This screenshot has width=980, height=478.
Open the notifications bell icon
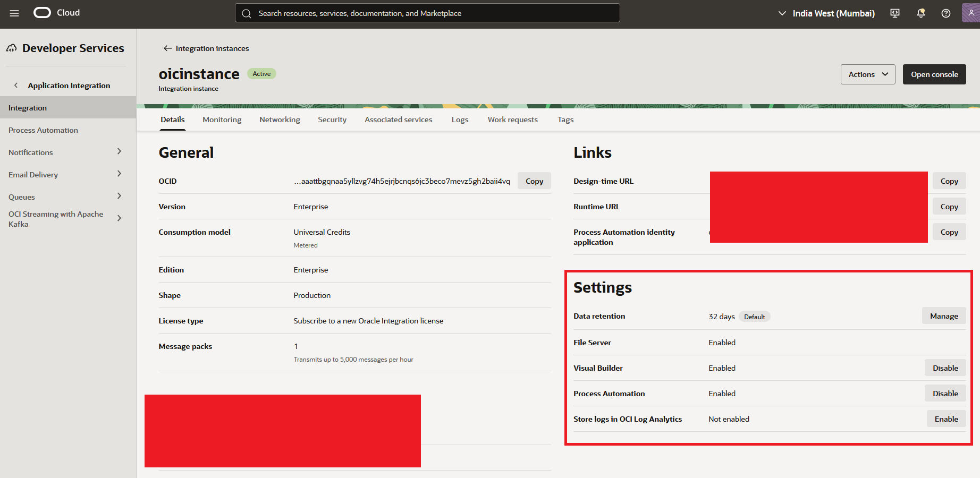(x=921, y=13)
